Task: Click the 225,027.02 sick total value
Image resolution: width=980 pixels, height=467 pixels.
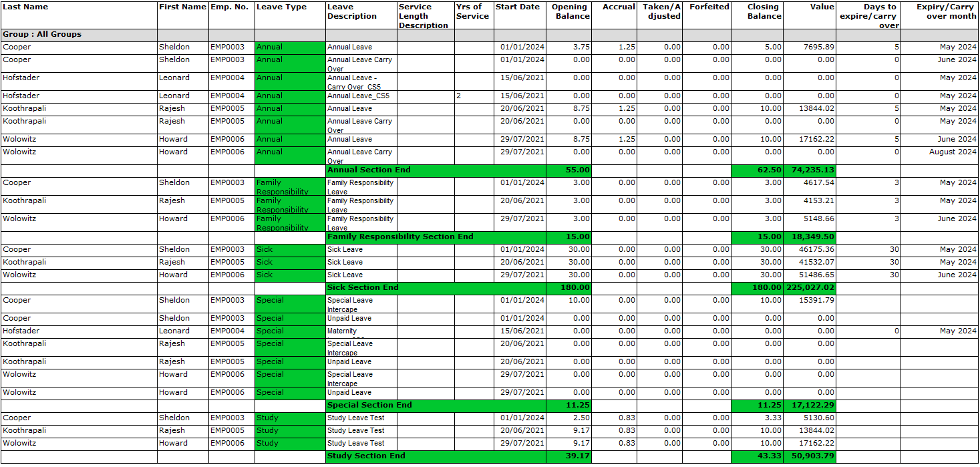Action: pos(809,288)
